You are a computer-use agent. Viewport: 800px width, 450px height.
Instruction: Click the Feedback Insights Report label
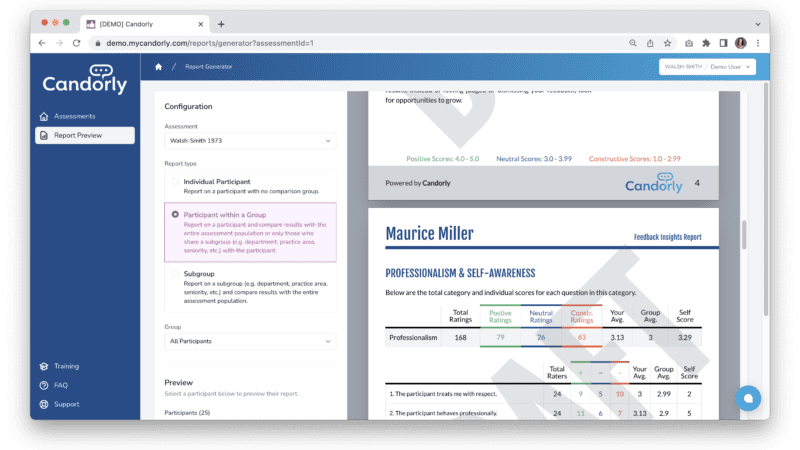click(667, 237)
